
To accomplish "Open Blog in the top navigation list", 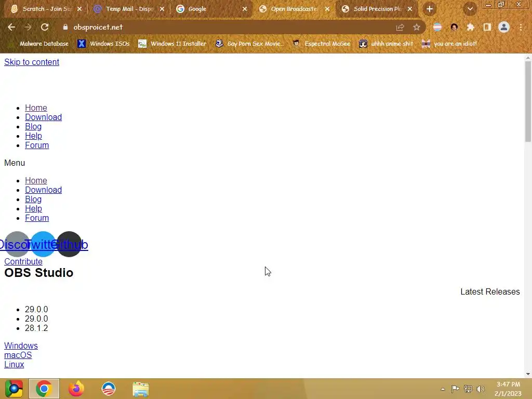I will (33, 127).
